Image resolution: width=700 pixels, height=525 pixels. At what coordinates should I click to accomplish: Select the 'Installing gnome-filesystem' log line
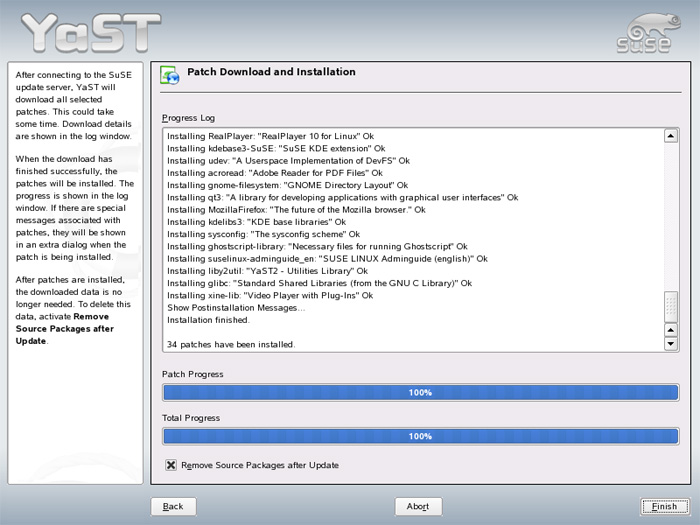coord(288,185)
